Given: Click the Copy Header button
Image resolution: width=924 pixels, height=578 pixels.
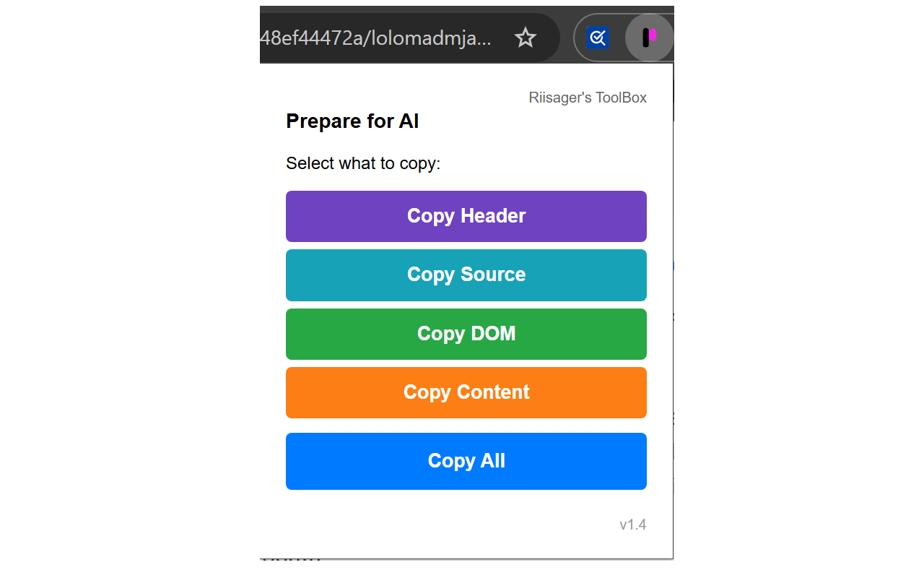Looking at the screenshot, I should [x=466, y=216].
